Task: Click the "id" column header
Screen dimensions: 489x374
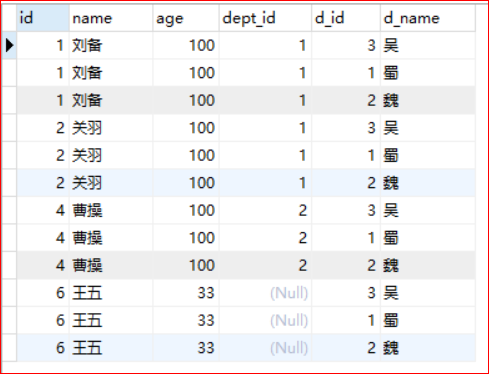Action: coord(43,18)
